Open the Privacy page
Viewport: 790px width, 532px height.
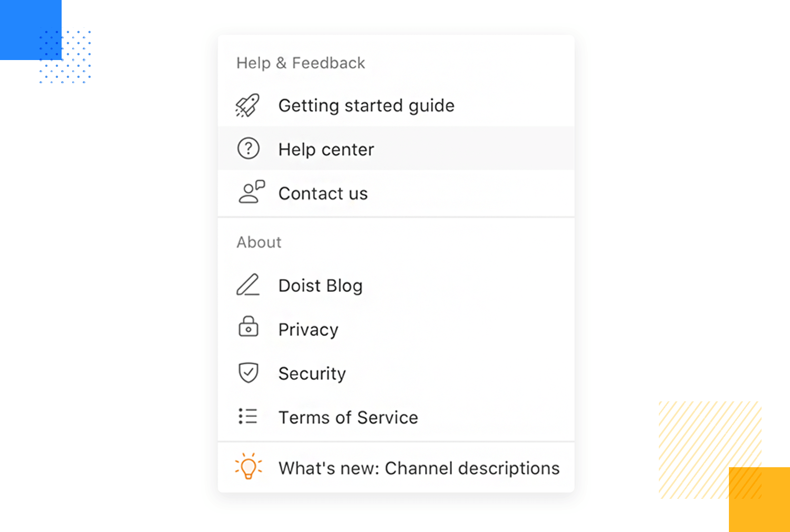point(396,329)
